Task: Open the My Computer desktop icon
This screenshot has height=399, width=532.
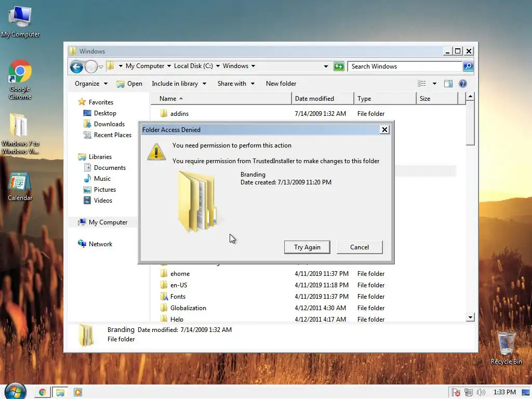Action: tap(20, 22)
